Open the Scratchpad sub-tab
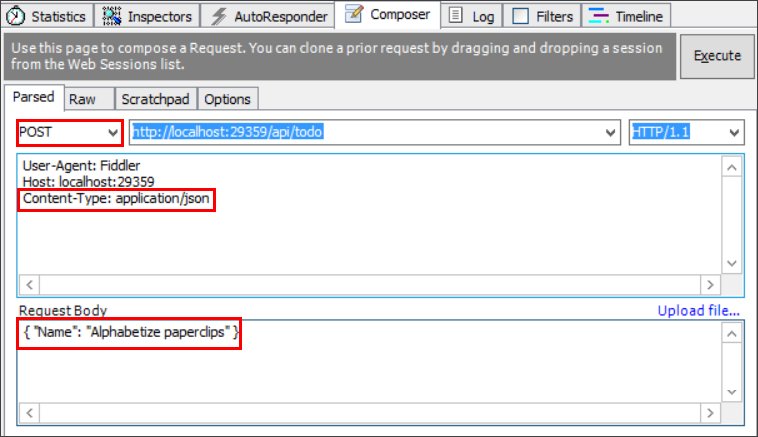Screen dimensions: 758x437 155,99
